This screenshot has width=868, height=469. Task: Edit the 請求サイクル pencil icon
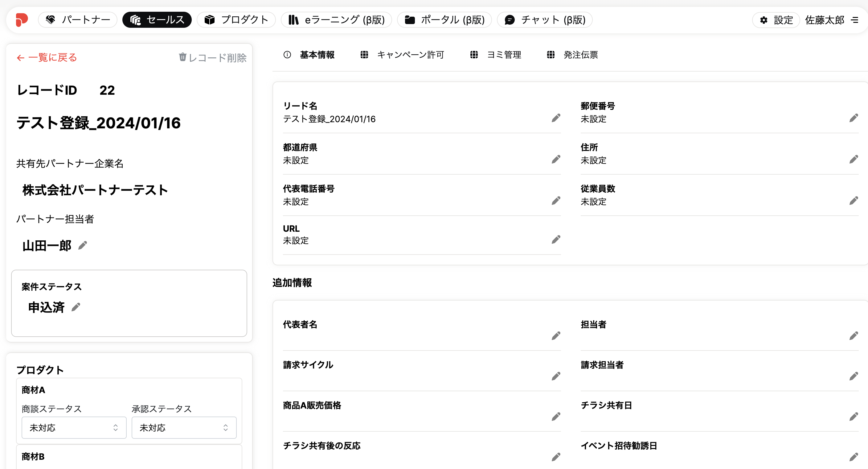tap(556, 376)
